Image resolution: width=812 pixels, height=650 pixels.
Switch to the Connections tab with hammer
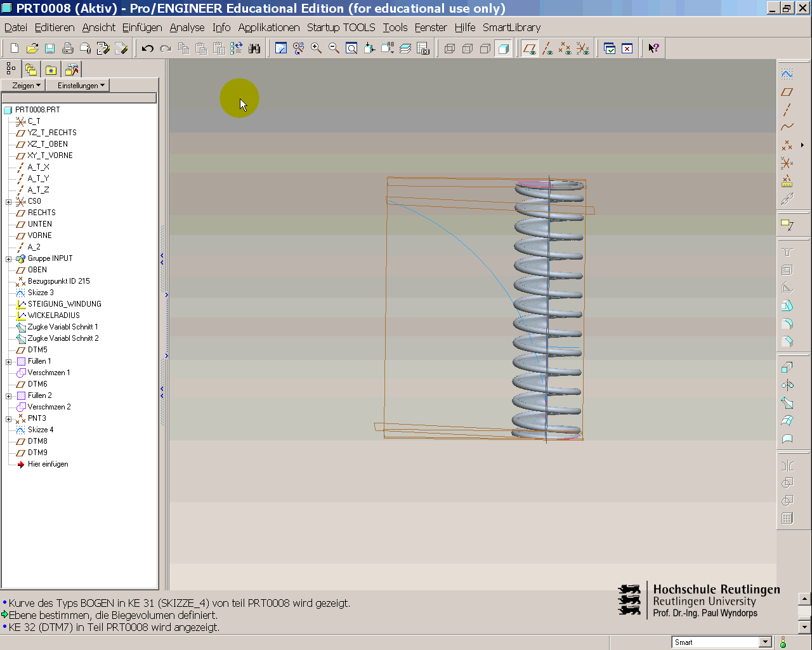point(72,70)
